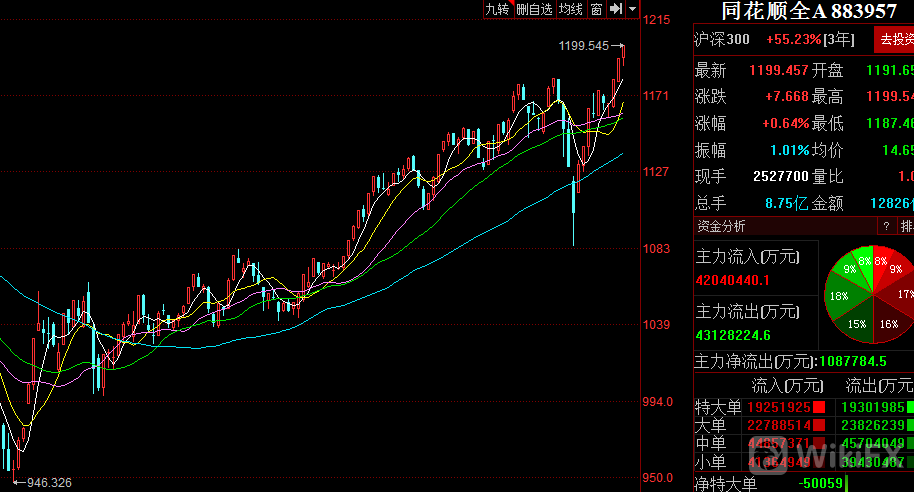Open the 窗 window layout button
Image resolution: width=914 pixels, height=492 pixels.
596,9
